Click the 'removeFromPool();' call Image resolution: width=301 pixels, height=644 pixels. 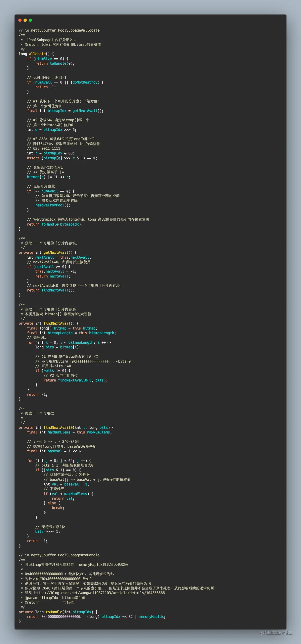point(53,205)
